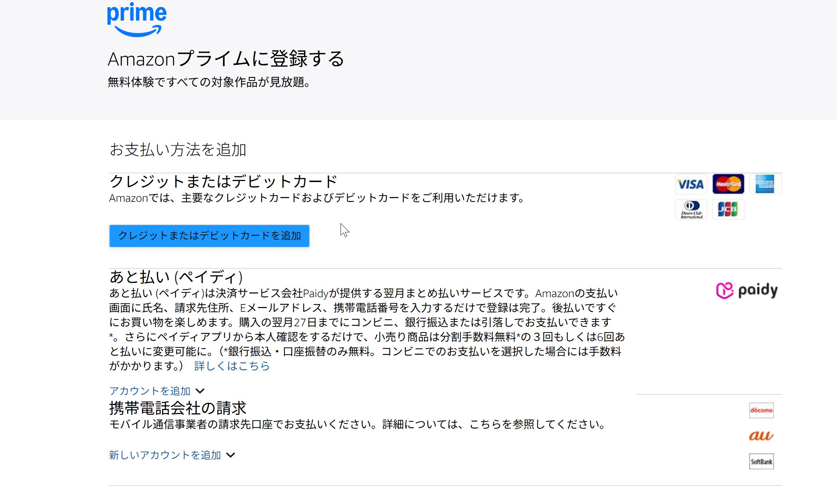The image size is (837, 504).
Task: Expand 新しいアカウントを追加 for mobile carrier
Action: 165,455
